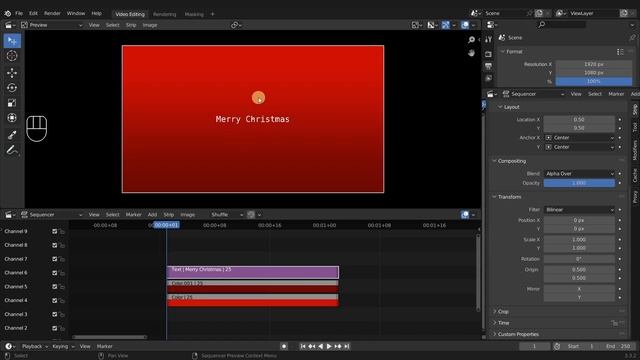Jump to the start frame

[x=303, y=346]
